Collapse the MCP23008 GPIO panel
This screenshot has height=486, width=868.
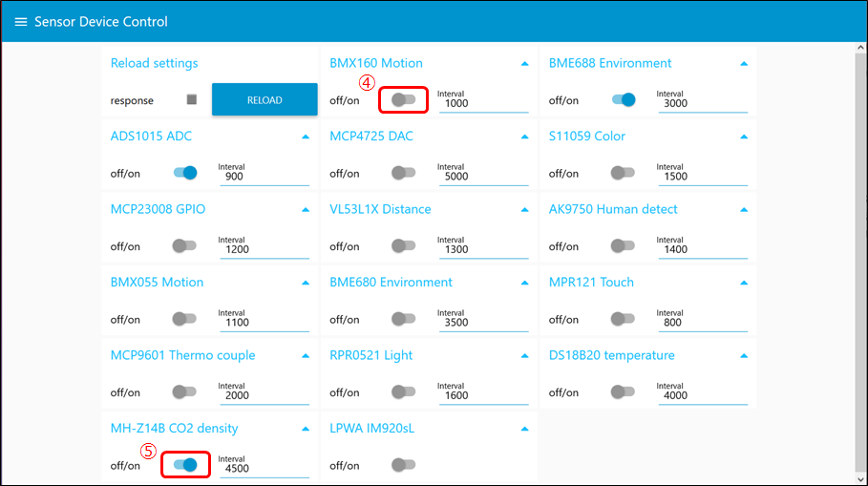pos(306,210)
